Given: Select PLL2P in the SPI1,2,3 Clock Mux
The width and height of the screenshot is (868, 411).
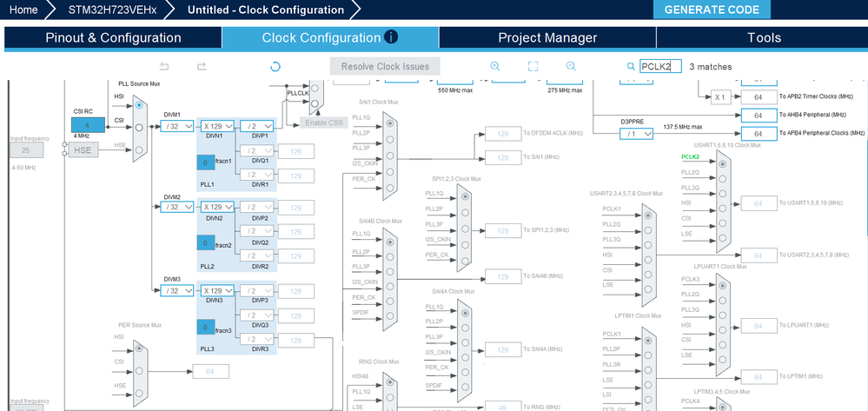Looking at the screenshot, I should pyautogui.click(x=465, y=212).
